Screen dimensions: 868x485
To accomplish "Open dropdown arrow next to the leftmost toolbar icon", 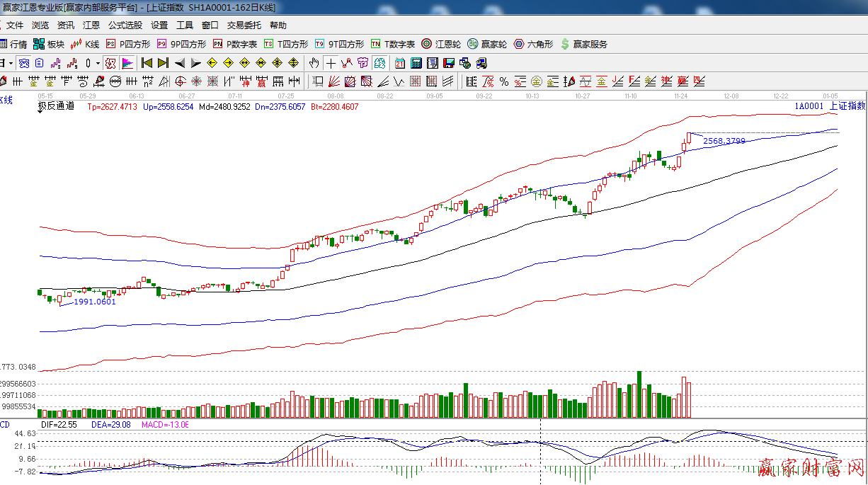I will [11, 63].
